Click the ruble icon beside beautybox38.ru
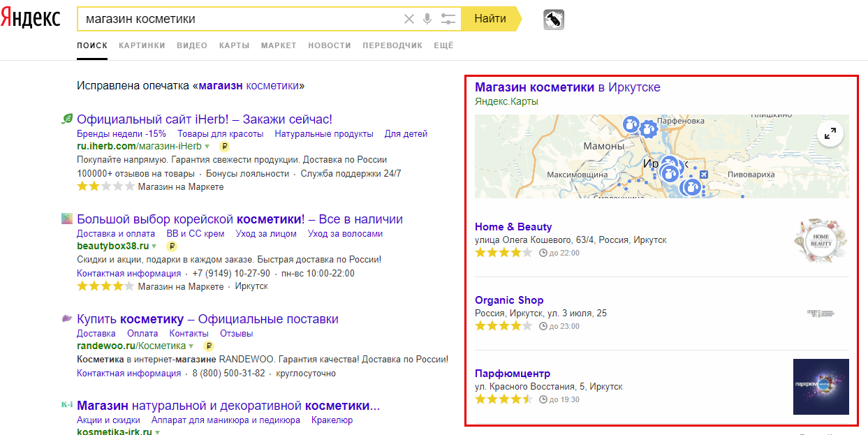868x435 pixels. pyautogui.click(x=171, y=246)
